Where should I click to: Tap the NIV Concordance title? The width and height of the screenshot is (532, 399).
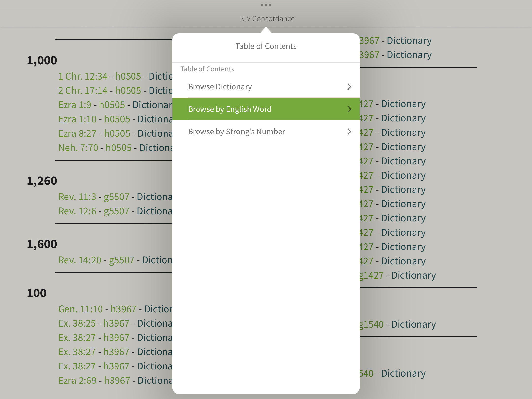(x=267, y=19)
